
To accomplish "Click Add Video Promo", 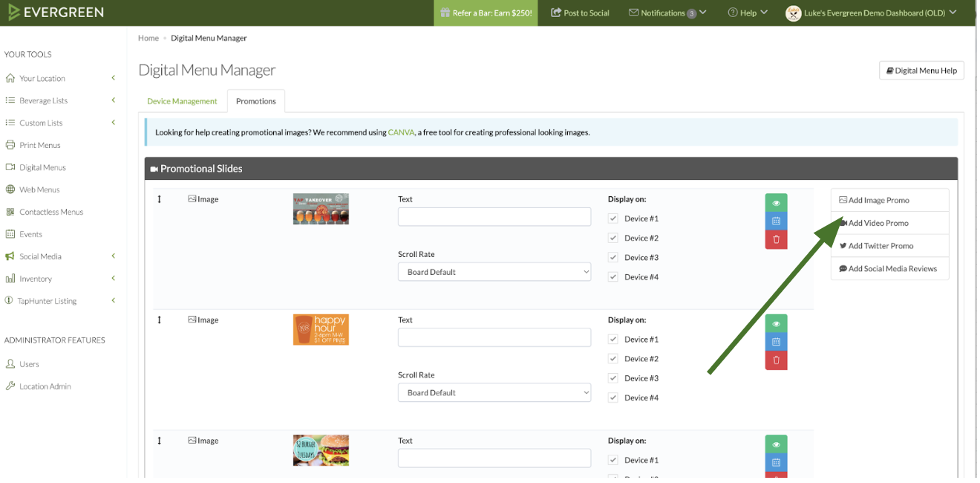I will tap(889, 223).
